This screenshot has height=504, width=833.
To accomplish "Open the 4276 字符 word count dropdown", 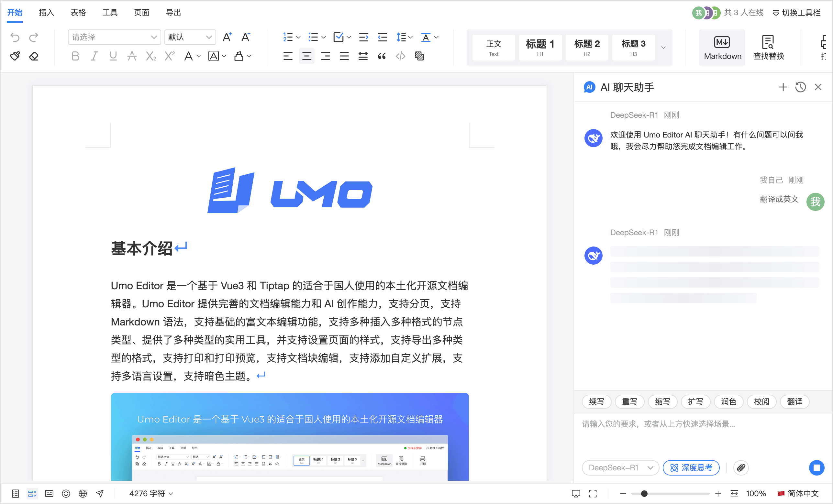I will (151, 494).
